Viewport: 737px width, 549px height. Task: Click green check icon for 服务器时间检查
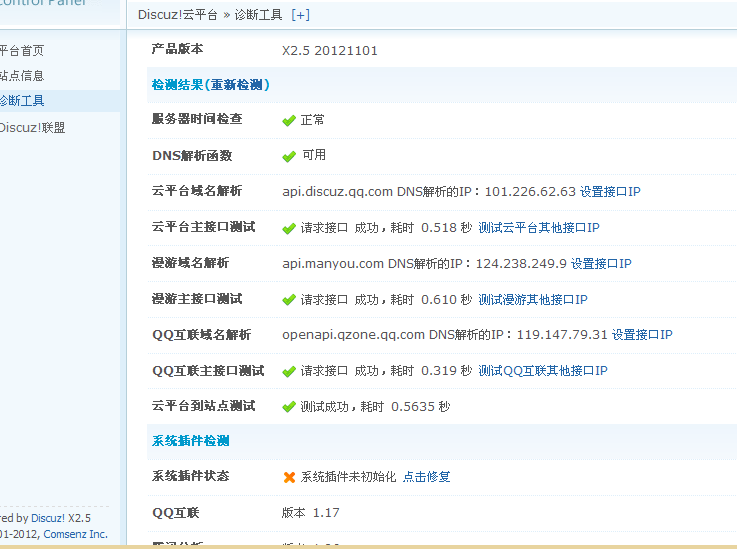pyautogui.click(x=289, y=121)
